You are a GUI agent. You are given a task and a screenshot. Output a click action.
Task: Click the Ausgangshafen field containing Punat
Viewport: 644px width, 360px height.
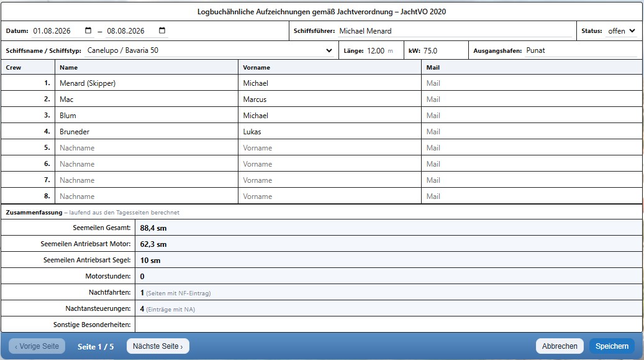pyautogui.click(x=581, y=50)
